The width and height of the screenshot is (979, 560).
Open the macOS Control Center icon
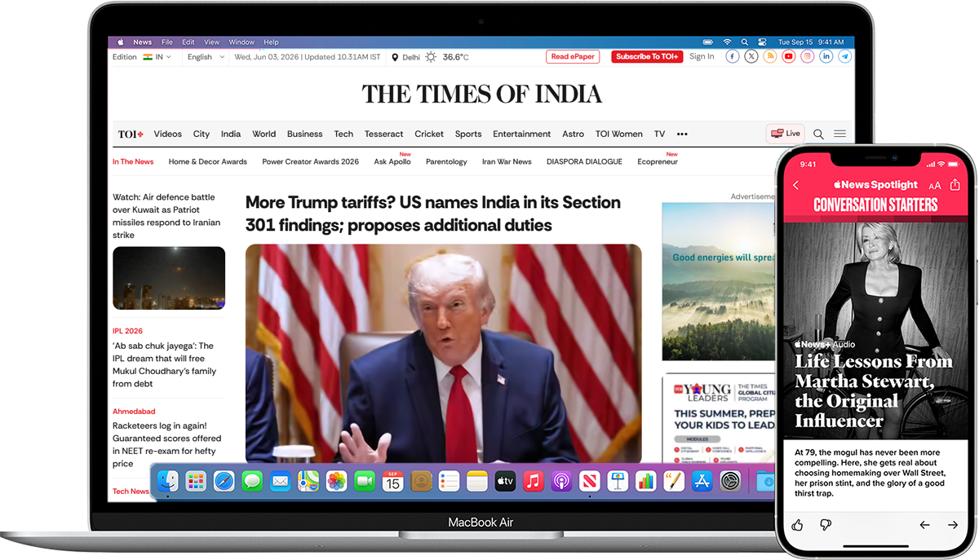click(x=762, y=42)
